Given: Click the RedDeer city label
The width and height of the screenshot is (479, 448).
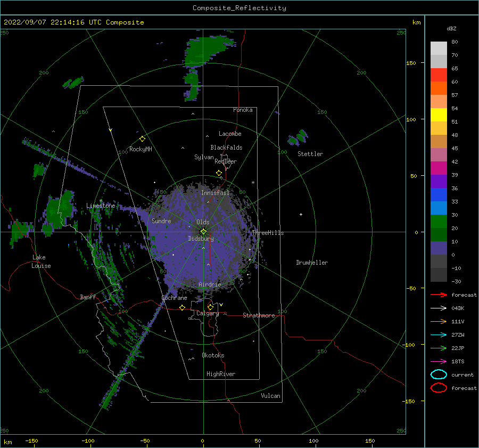Looking at the screenshot, I should pos(226,161).
